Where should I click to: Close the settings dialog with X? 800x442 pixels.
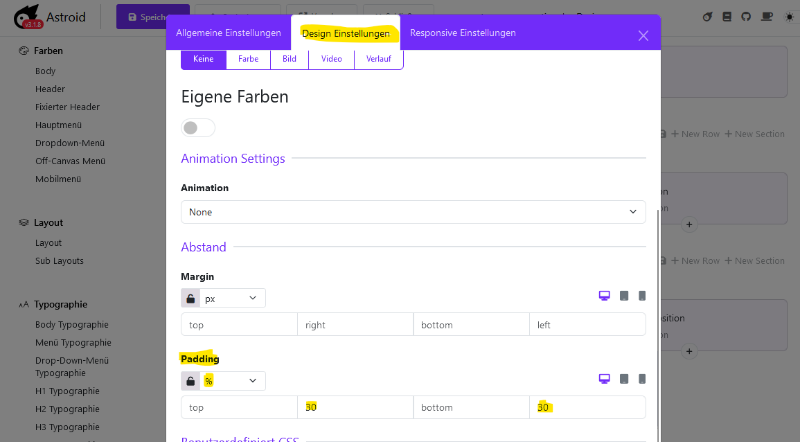tap(643, 35)
